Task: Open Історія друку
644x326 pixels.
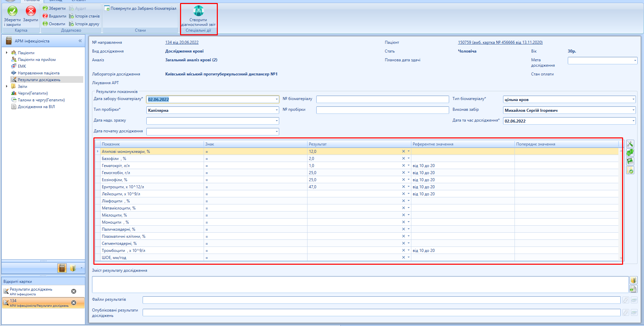Action: pos(84,24)
